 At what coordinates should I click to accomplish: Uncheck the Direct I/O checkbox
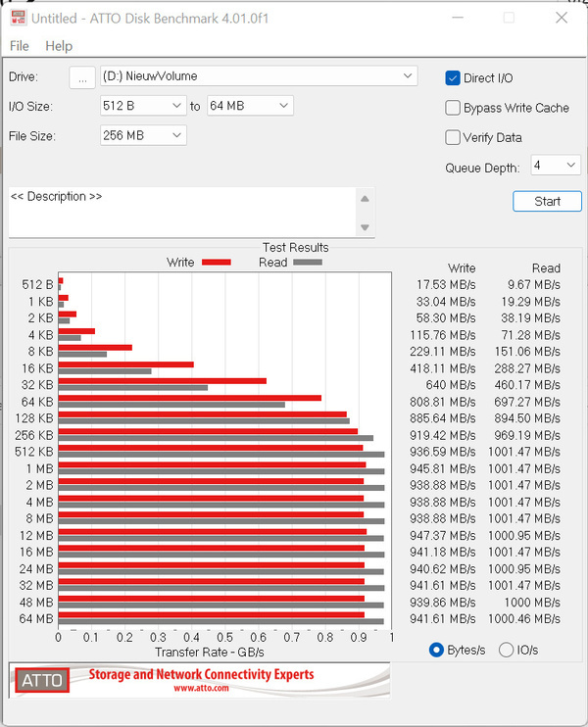(x=452, y=78)
